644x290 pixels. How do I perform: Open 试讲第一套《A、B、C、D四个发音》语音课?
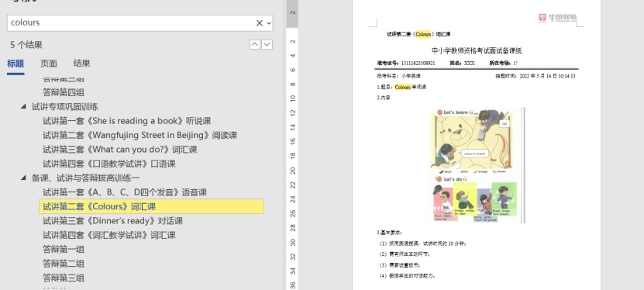point(125,192)
